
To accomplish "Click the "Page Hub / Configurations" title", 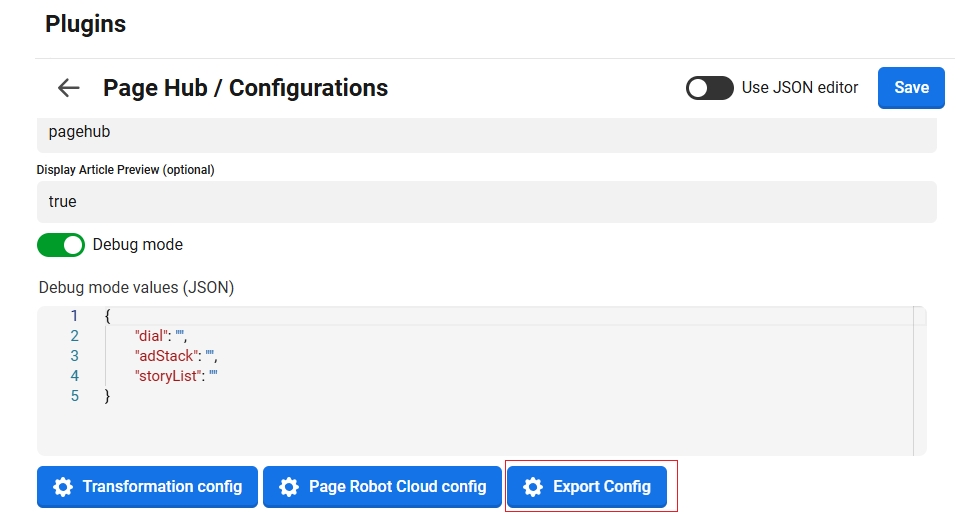I will pos(245,88).
